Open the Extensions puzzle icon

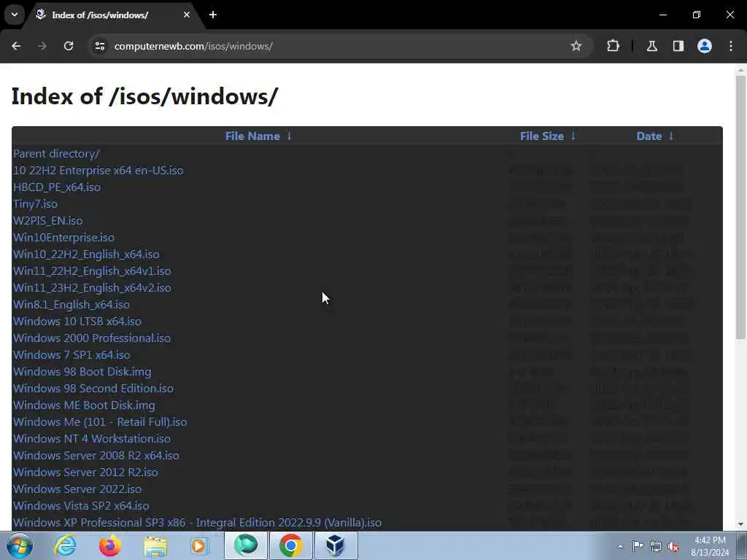(613, 46)
